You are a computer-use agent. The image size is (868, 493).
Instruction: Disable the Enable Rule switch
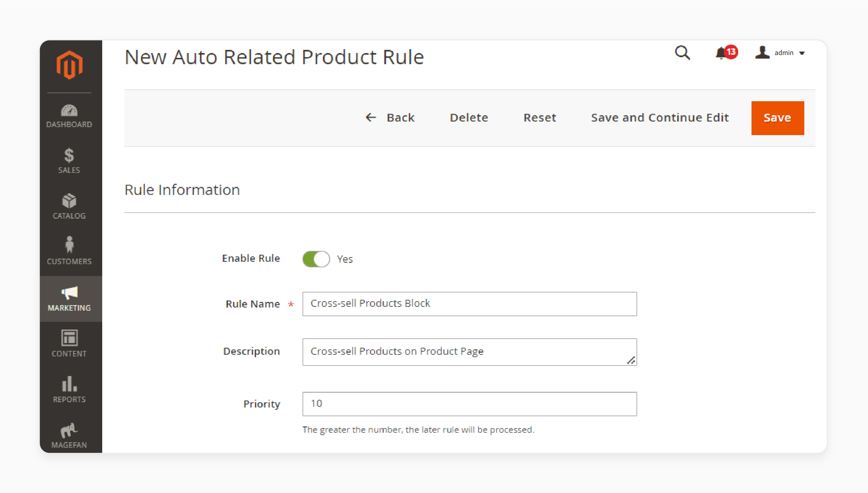coord(316,259)
